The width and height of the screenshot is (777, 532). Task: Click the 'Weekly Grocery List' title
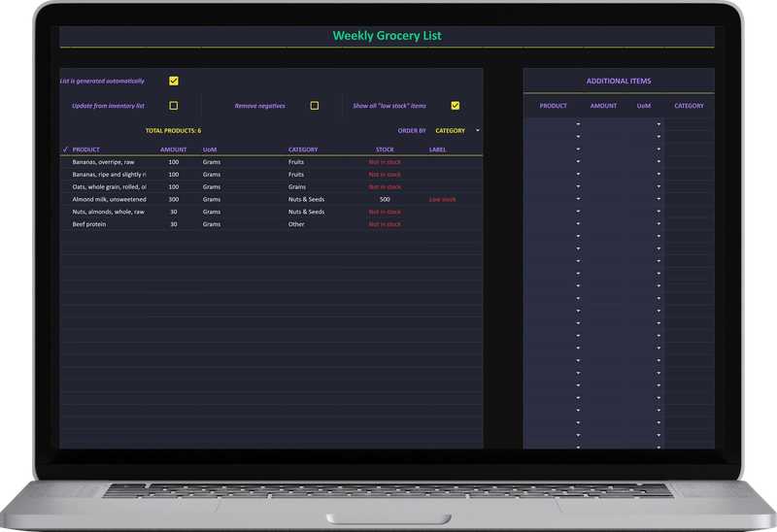(387, 36)
